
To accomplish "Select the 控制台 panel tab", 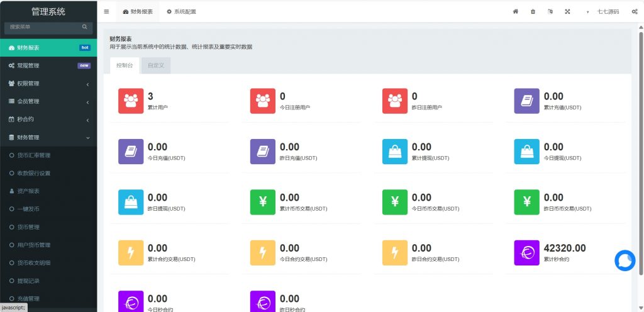I will coord(125,65).
